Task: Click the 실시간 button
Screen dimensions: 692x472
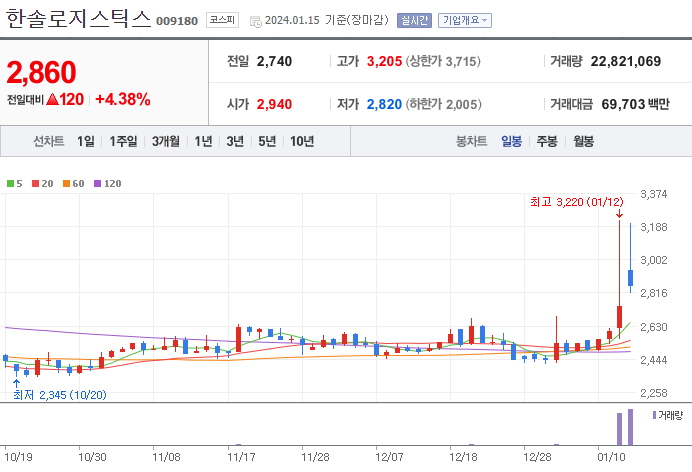Action: 414,20
